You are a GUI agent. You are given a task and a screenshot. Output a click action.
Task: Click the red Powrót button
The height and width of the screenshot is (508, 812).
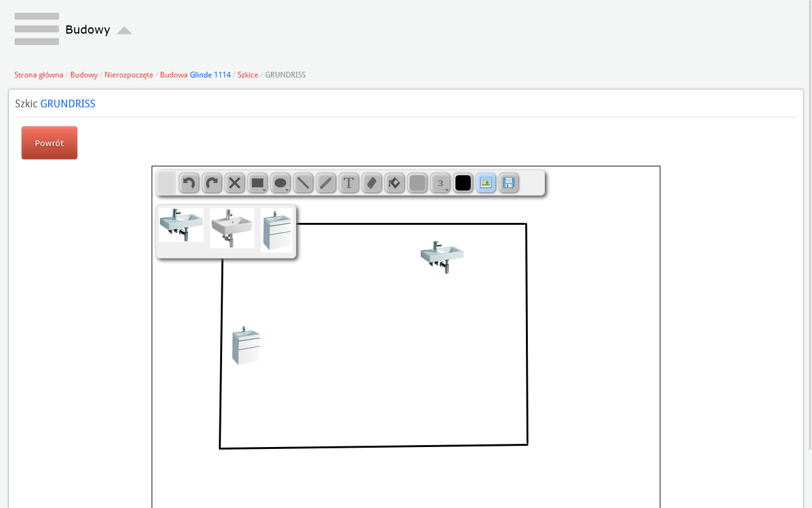coord(49,143)
